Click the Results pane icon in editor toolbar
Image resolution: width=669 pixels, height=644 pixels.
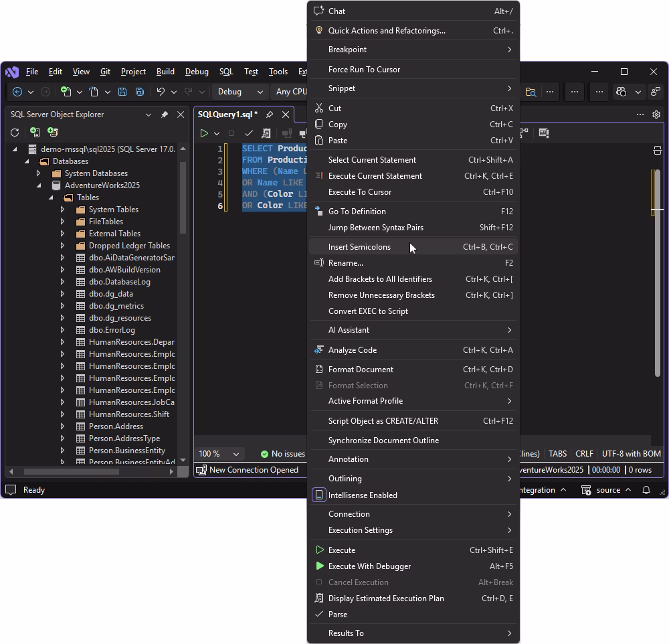click(543, 133)
